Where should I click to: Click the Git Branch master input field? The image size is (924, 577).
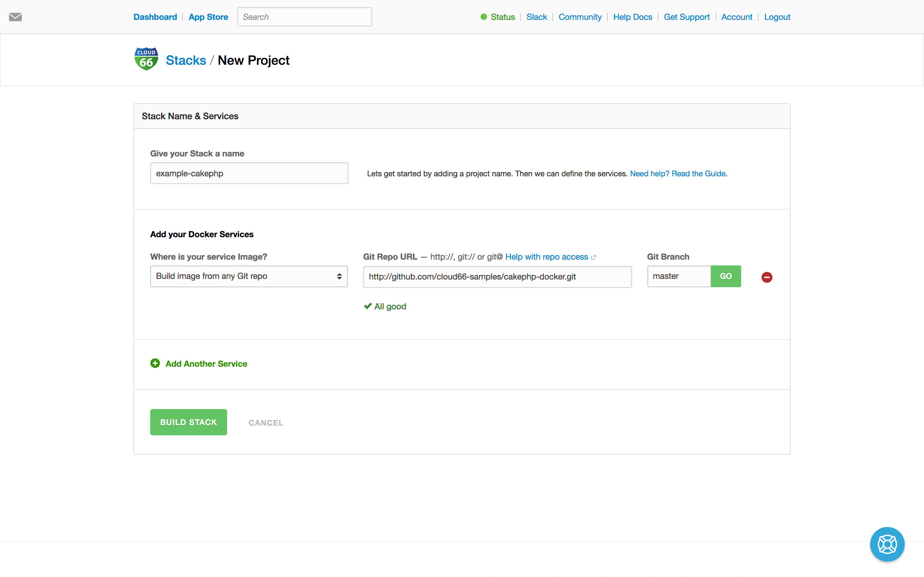click(x=679, y=276)
